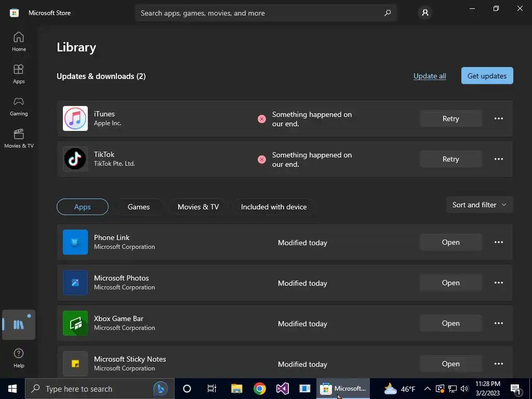The height and width of the screenshot is (399, 532).
Task: Click the Bing icon in search box
Action: coord(161,389)
